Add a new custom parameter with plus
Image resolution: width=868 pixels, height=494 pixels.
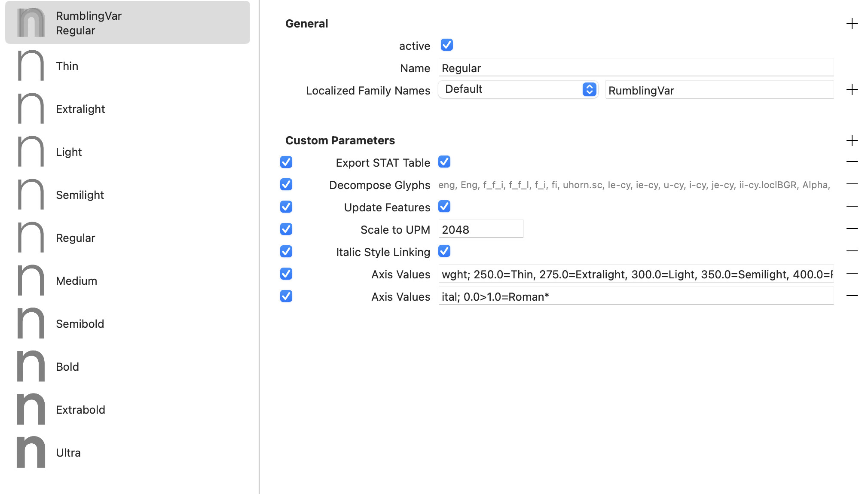pyautogui.click(x=852, y=140)
